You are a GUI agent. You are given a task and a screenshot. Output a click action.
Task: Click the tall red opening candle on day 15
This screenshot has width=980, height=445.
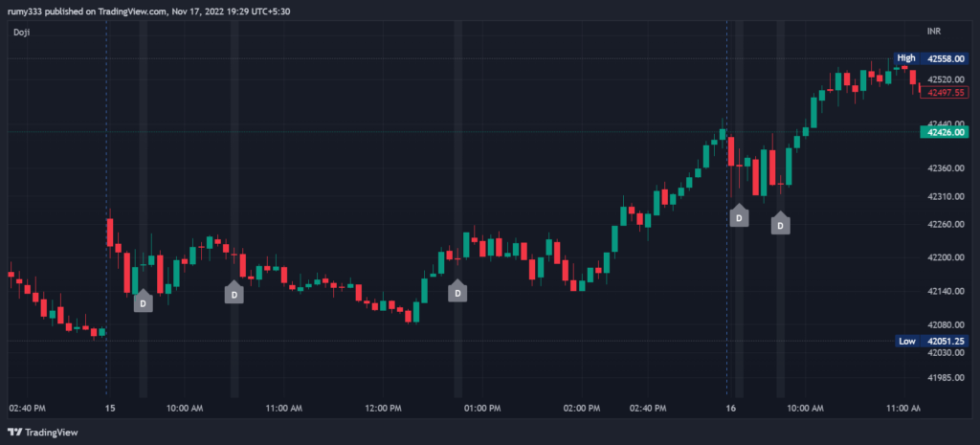pos(110,234)
